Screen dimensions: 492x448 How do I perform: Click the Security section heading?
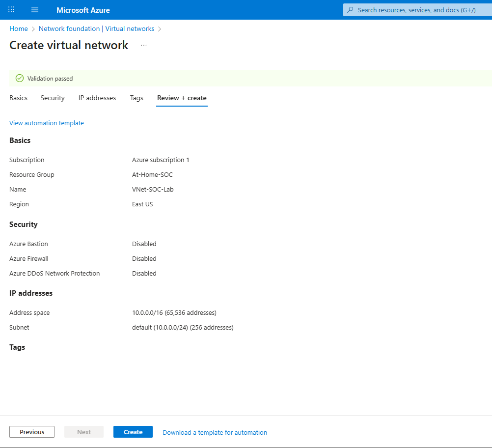[23, 224]
